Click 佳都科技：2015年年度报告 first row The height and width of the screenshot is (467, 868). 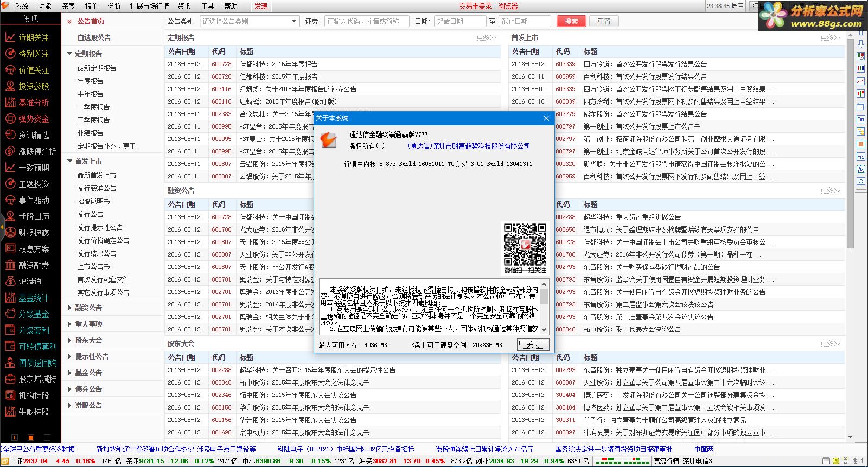pos(333,64)
